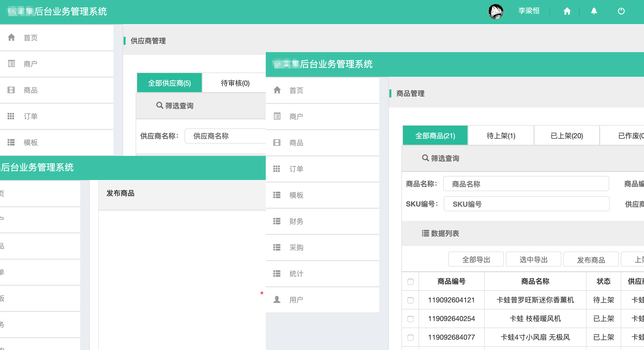Switch to the 待上架(1) tab
The width and height of the screenshot is (644, 350).
501,135
